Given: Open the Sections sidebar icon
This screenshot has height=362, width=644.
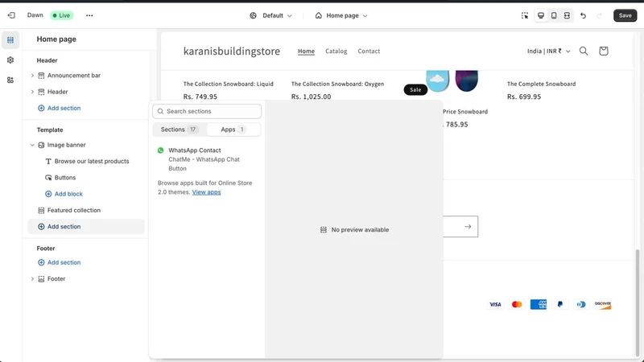Looking at the screenshot, I should point(10,39).
